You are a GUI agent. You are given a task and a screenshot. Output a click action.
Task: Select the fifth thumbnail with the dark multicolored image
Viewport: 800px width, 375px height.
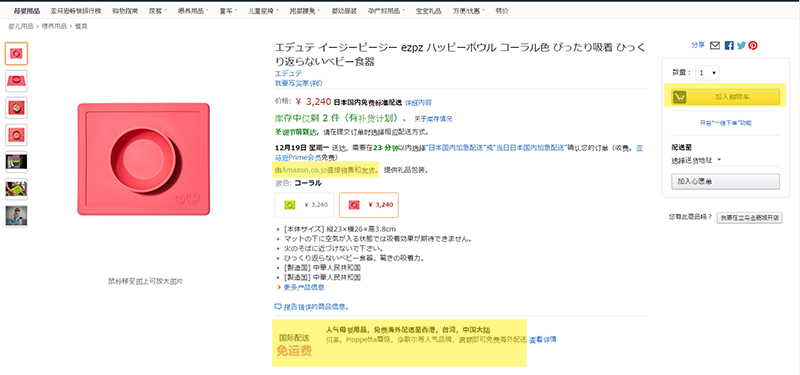(x=16, y=162)
